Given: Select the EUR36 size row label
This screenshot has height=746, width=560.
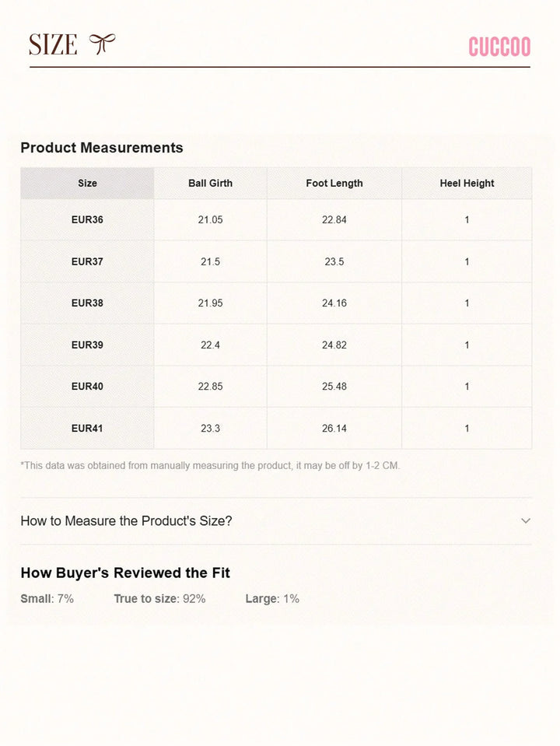Looking at the screenshot, I should click(x=87, y=220).
